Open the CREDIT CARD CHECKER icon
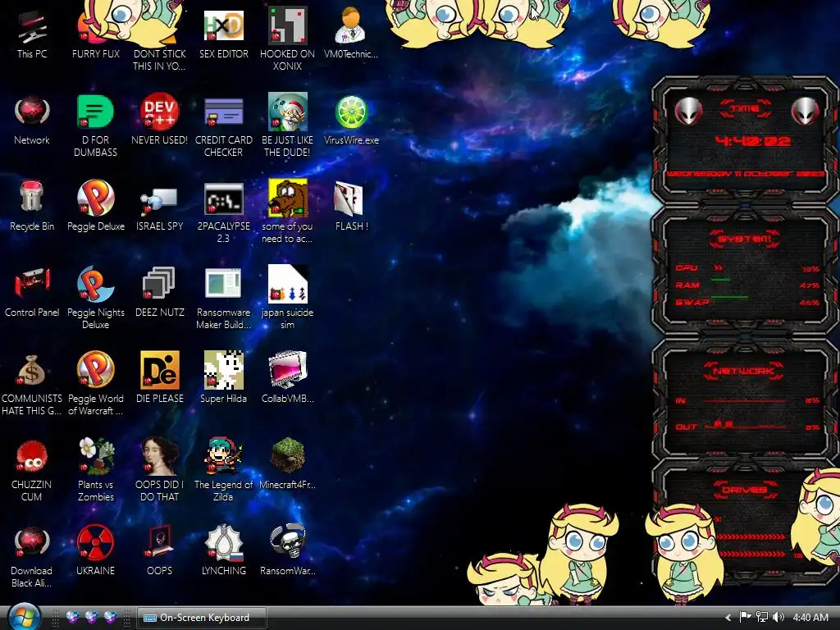 click(x=223, y=112)
